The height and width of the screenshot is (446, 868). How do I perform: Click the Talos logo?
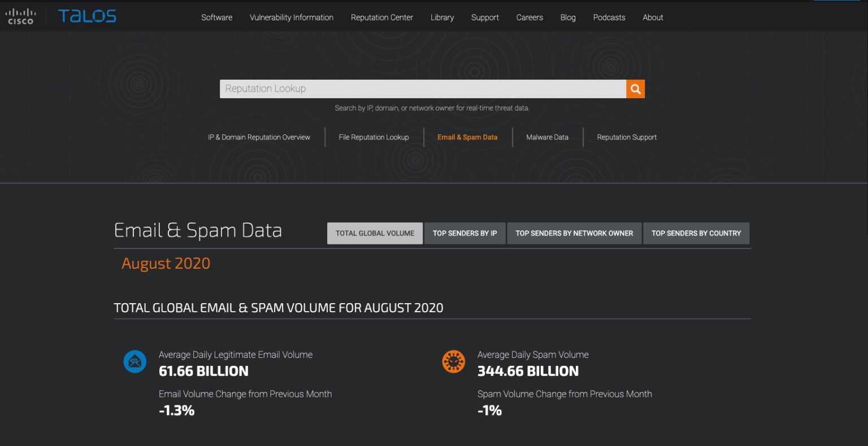[87, 16]
